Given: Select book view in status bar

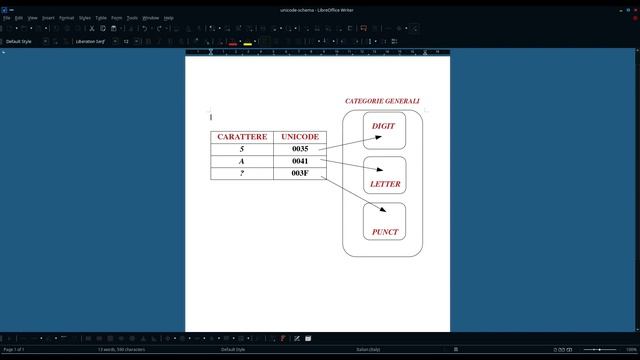Looking at the screenshot, I should pyautogui.click(x=569, y=349).
